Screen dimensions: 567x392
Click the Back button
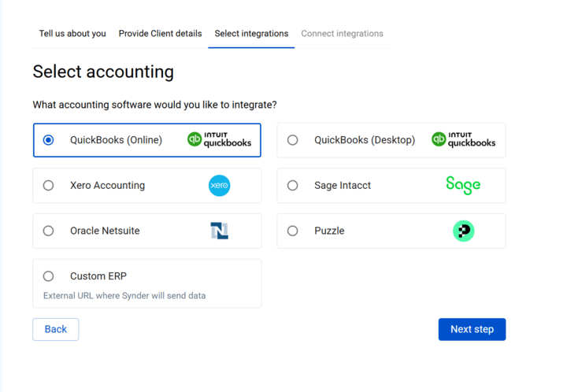click(56, 329)
